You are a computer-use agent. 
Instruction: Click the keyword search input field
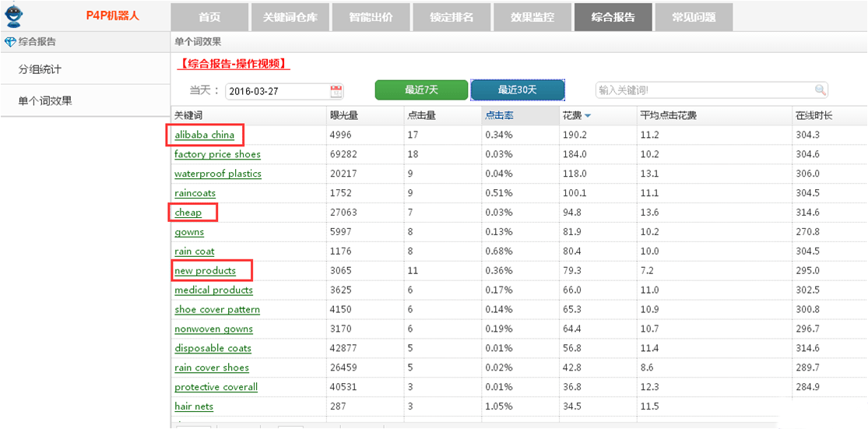point(704,90)
